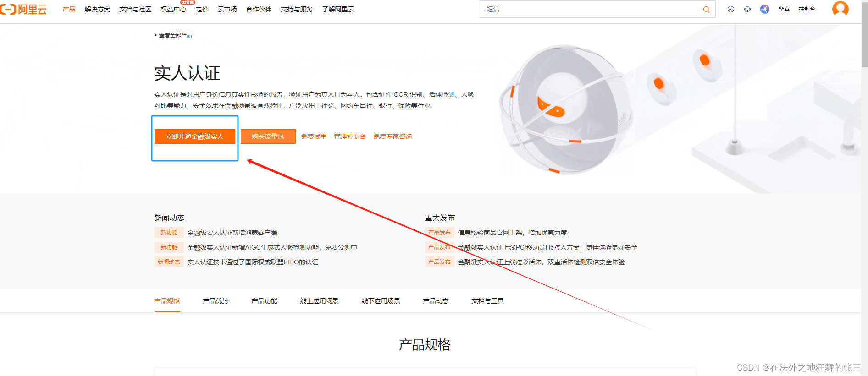The height and width of the screenshot is (376, 868).
Task: Open the 了解阿里云 menu
Action: click(338, 9)
